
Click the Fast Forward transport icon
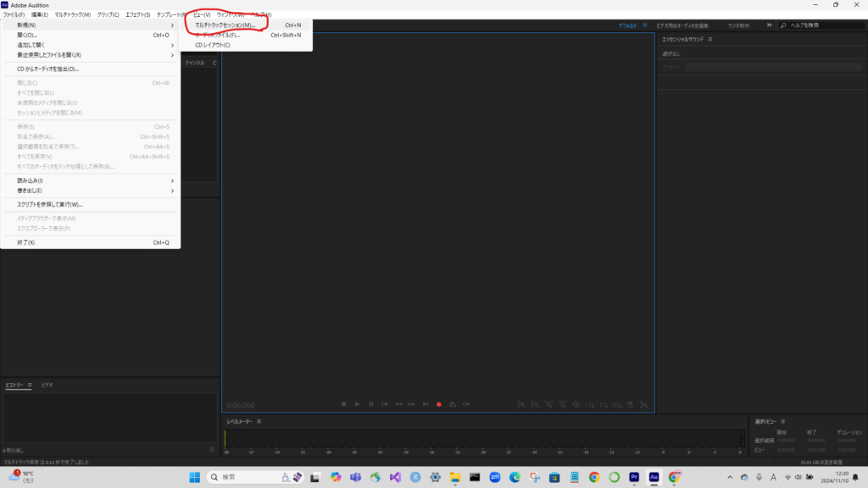point(412,404)
